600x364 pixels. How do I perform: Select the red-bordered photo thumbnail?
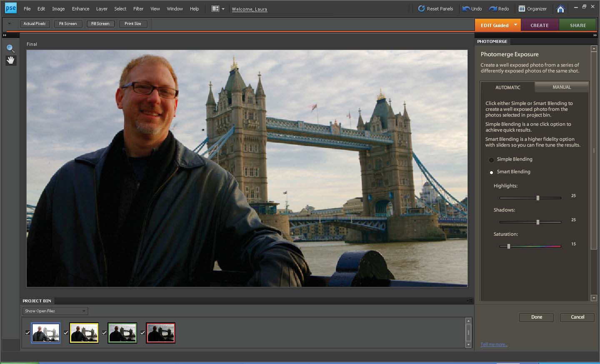point(161,333)
